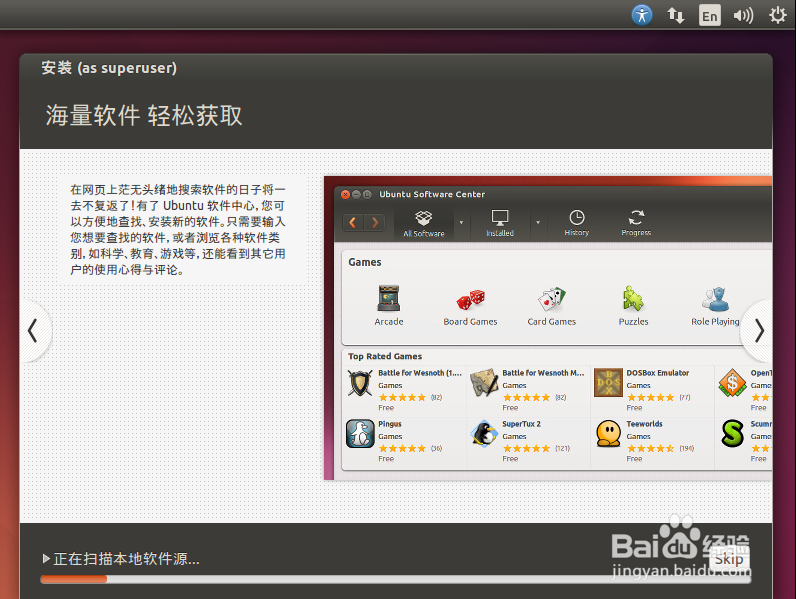Go to the previous installer slide
This screenshot has height=599, width=796.
click(x=33, y=330)
